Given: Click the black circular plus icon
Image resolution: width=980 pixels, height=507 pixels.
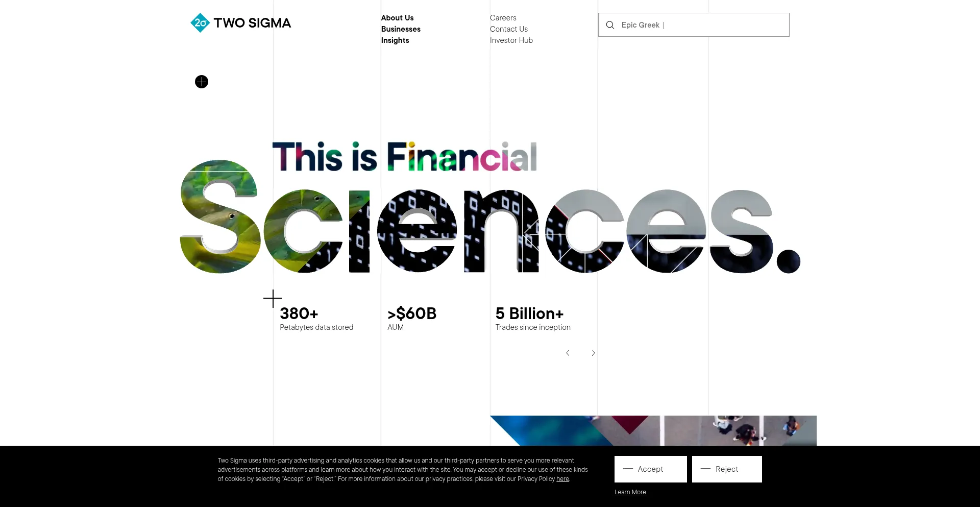Looking at the screenshot, I should [202, 82].
